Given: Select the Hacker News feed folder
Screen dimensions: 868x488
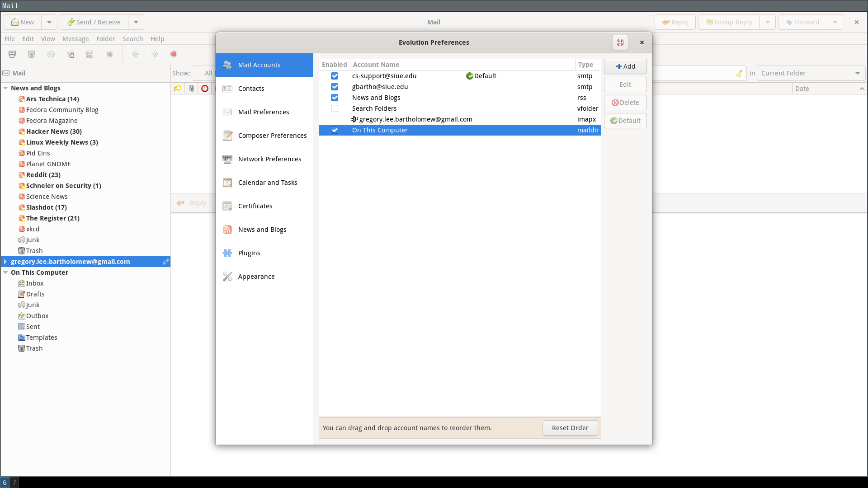Looking at the screenshot, I should pyautogui.click(x=53, y=131).
